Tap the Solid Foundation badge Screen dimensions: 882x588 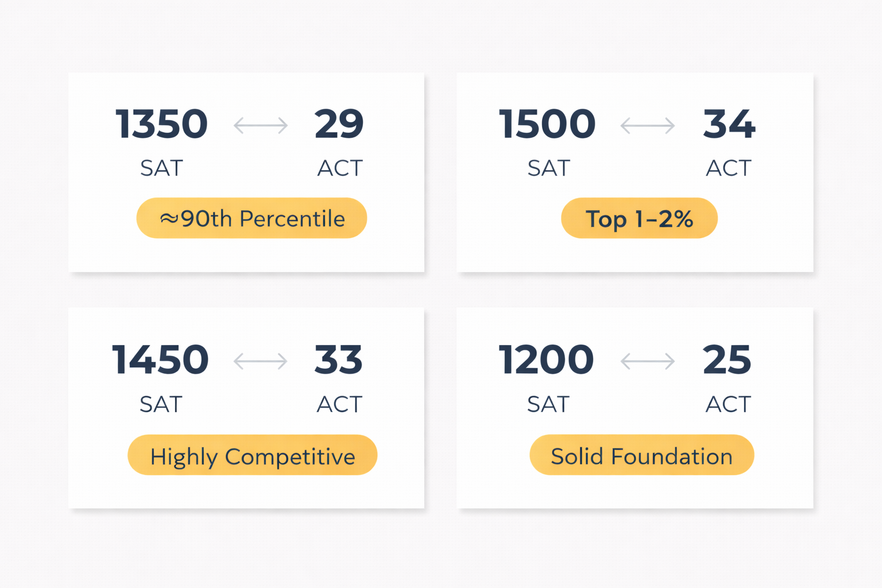[x=641, y=455]
